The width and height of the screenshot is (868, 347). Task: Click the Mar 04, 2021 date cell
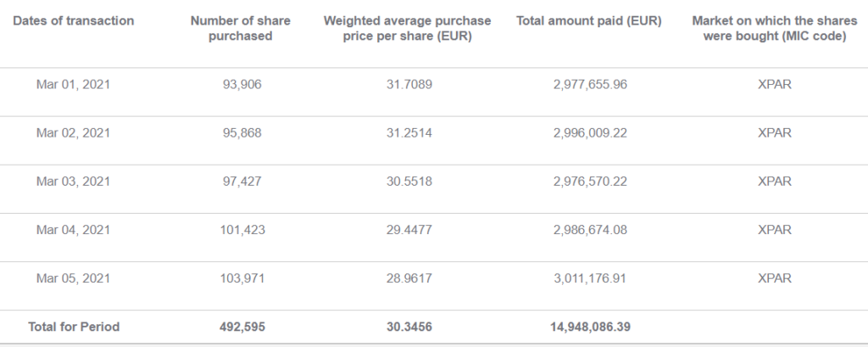pyautogui.click(x=73, y=229)
